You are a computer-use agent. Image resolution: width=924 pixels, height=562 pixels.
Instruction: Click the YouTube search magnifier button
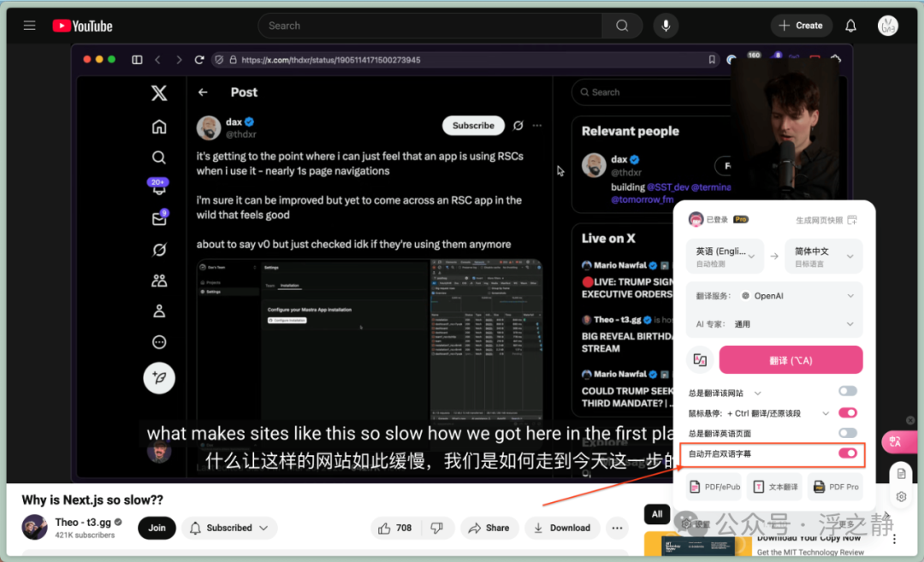(622, 26)
